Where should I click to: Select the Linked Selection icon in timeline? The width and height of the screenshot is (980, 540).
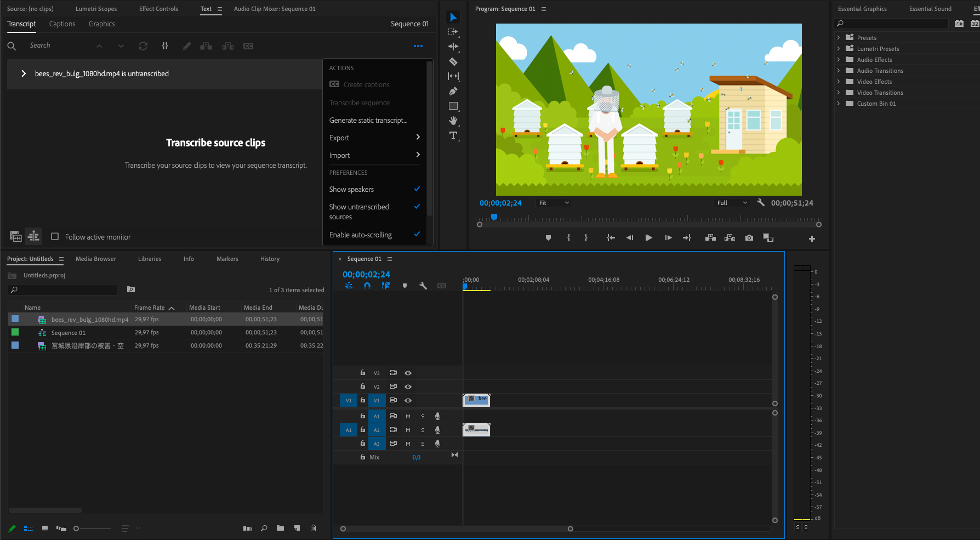click(349, 286)
